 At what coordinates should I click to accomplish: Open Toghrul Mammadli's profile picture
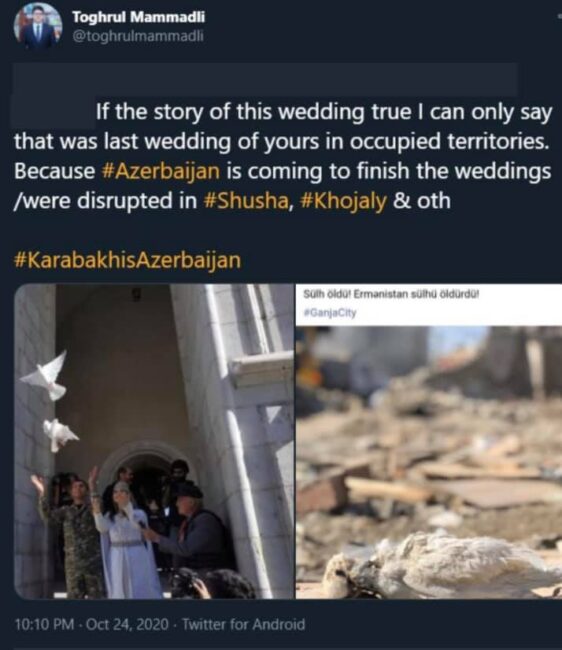click(x=38, y=26)
